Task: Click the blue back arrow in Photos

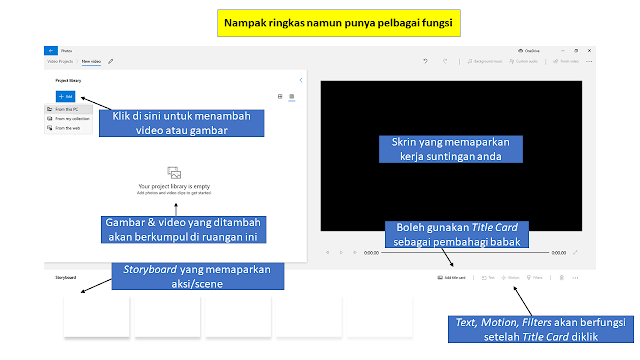Action: pos(51,51)
